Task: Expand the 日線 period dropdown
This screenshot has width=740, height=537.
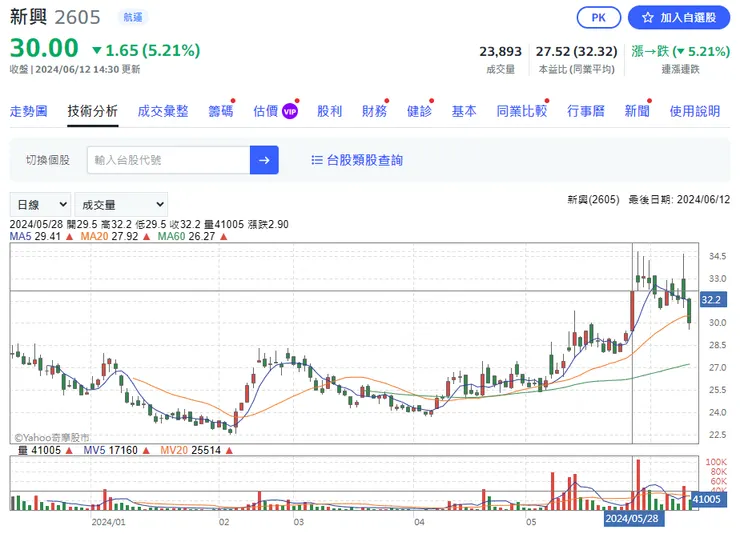Action: coord(41,205)
